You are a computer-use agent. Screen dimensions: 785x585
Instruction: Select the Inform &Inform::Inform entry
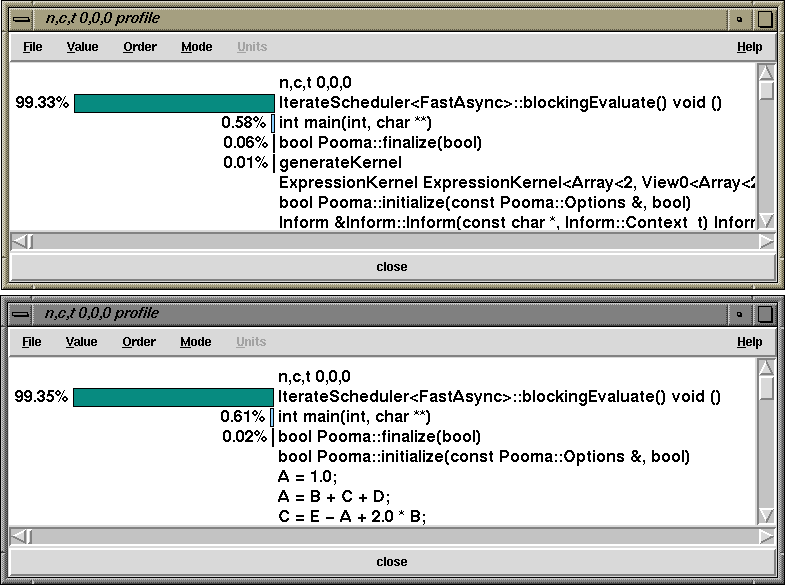pyautogui.click(x=517, y=222)
